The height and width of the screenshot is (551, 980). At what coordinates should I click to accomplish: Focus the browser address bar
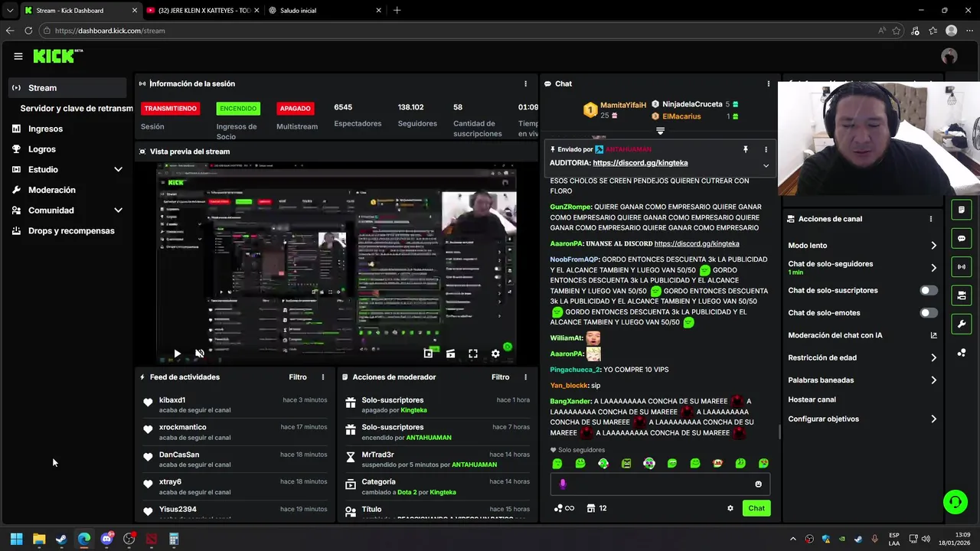pyautogui.click(x=459, y=31)
